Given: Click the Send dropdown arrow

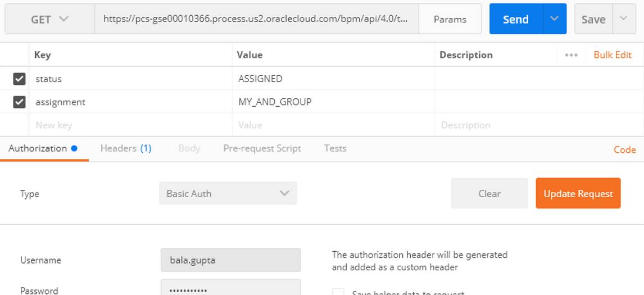Looking at the screenshot, I should point(555,19).
